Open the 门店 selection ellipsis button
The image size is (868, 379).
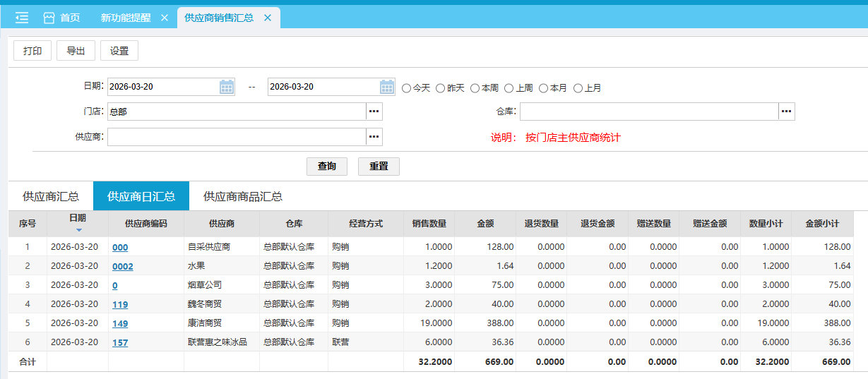(x=374, y=112)
